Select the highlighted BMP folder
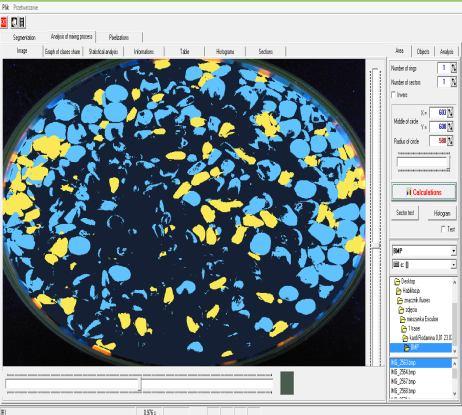The width and height of the screenshot is (462, 415). point(420,348)
